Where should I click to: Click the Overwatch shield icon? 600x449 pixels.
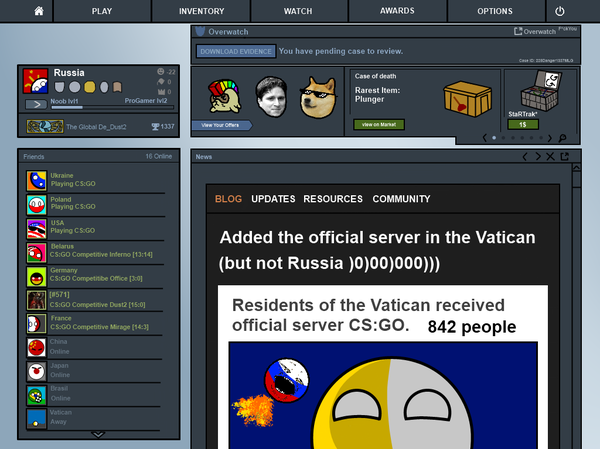[x=200, y=31]
